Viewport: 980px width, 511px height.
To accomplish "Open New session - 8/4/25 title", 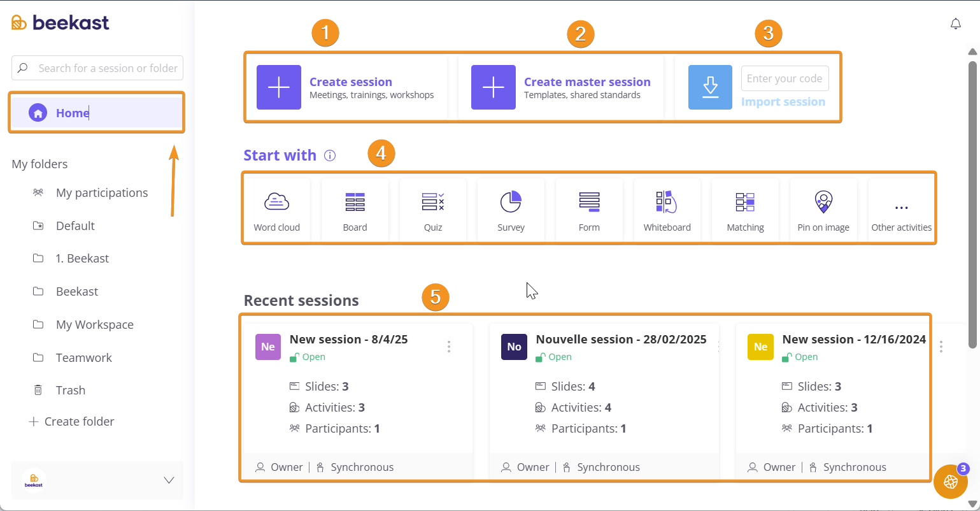I will coord(349,339).
